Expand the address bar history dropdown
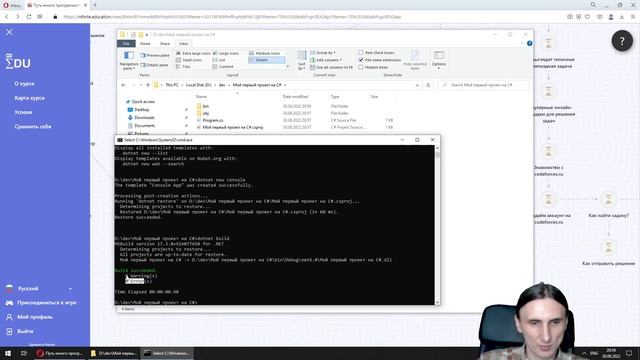The height and width of the screenshot is (360, 640). [417, 85]
